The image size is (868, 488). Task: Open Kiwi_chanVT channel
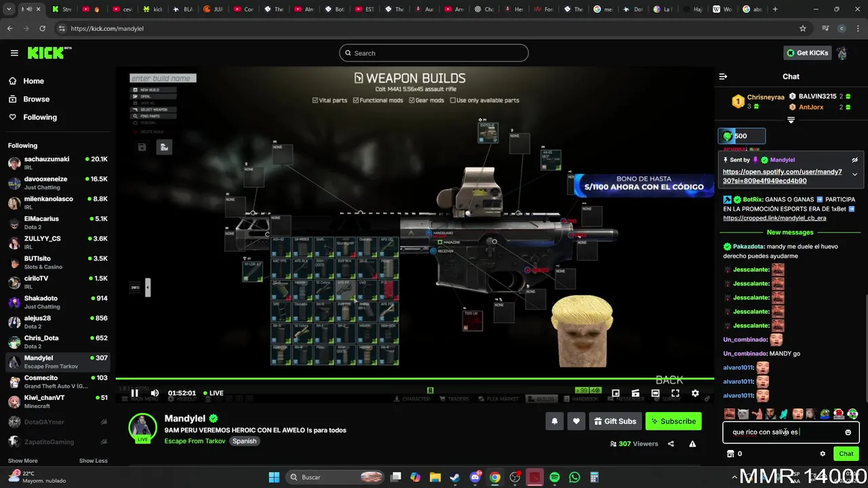(x=58, y=402)
